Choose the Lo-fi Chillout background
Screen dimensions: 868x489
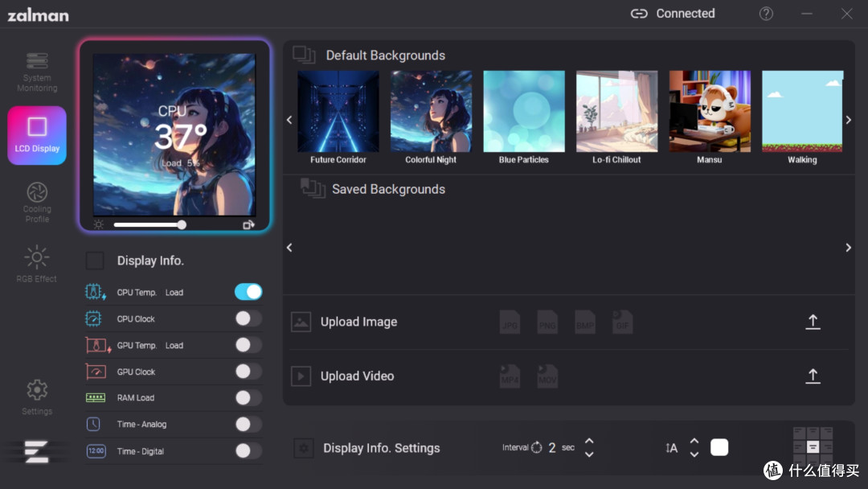[616, 111]
